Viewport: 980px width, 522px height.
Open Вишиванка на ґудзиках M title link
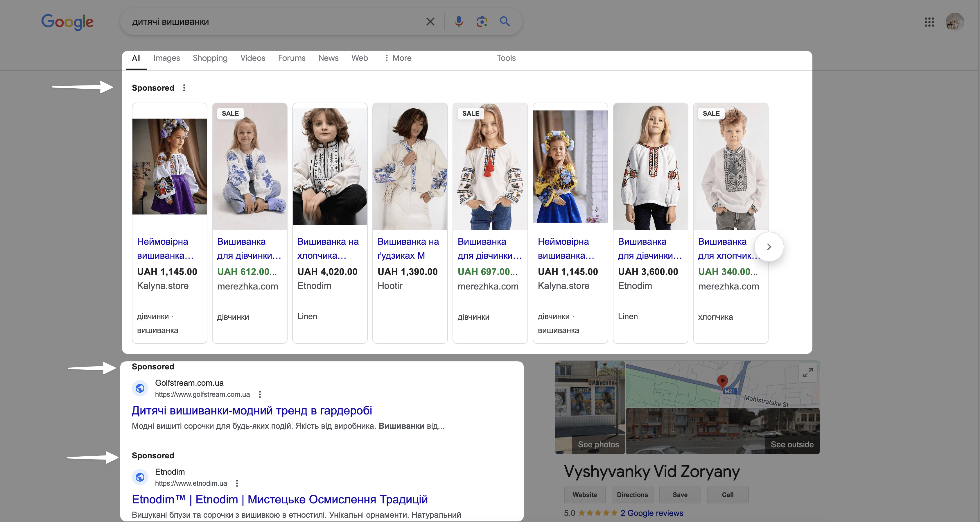click(408, 249)
